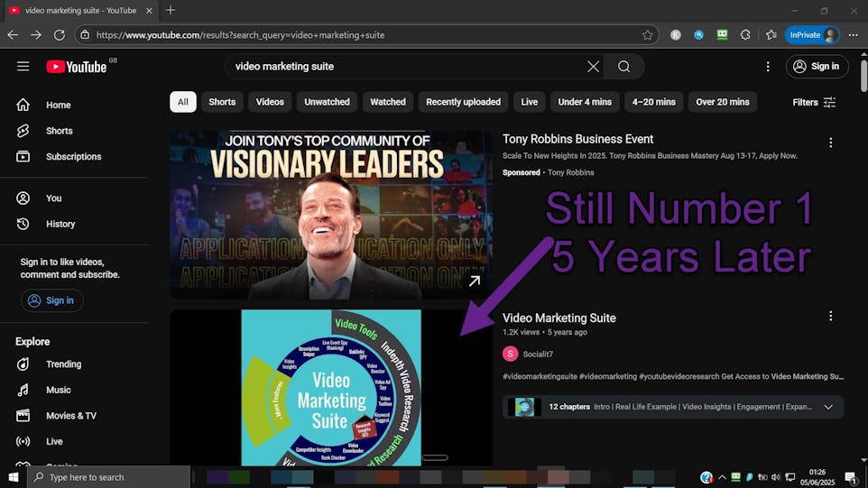868x488 pixels.
Task: Open Trending in Explore section
Action: [x=63, y=364]
